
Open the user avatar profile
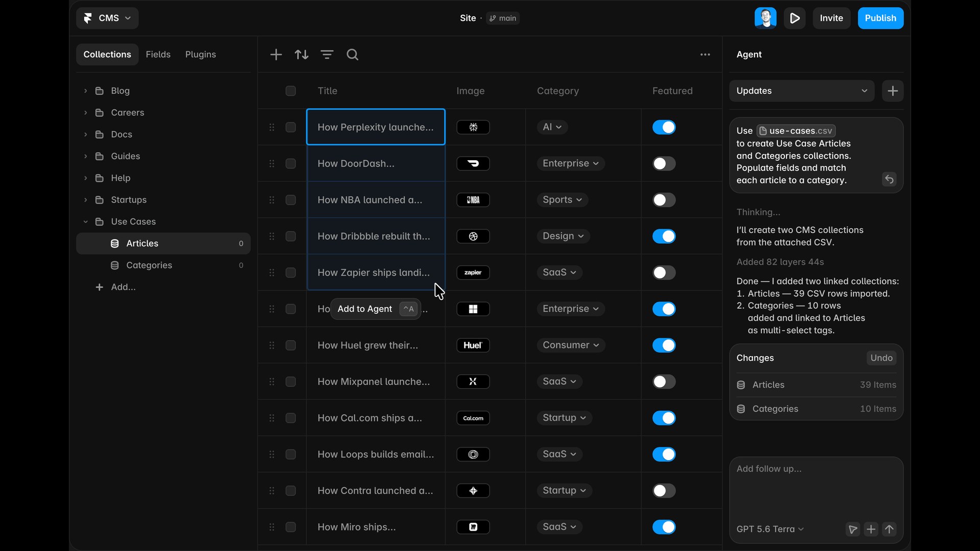[765, 18]
